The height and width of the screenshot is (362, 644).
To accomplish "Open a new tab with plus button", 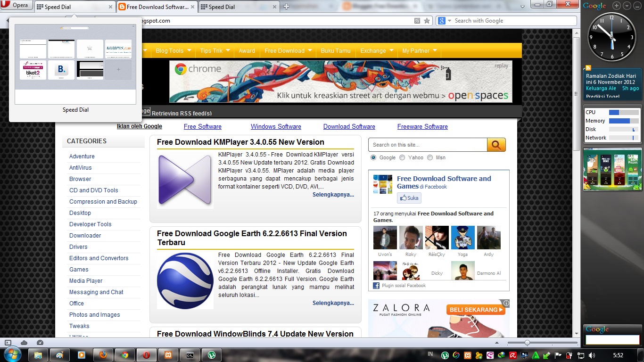I will pyautogui.click(x=286, y=7).
